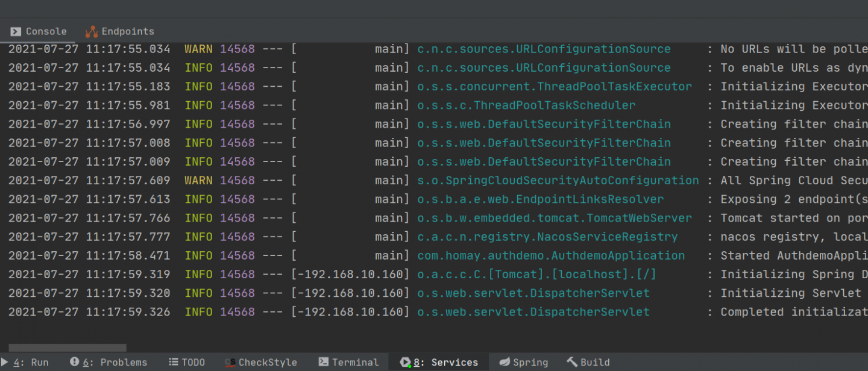
Task: Click the WARN label at 11:17:57.609
Action: [x=198, y=180]
